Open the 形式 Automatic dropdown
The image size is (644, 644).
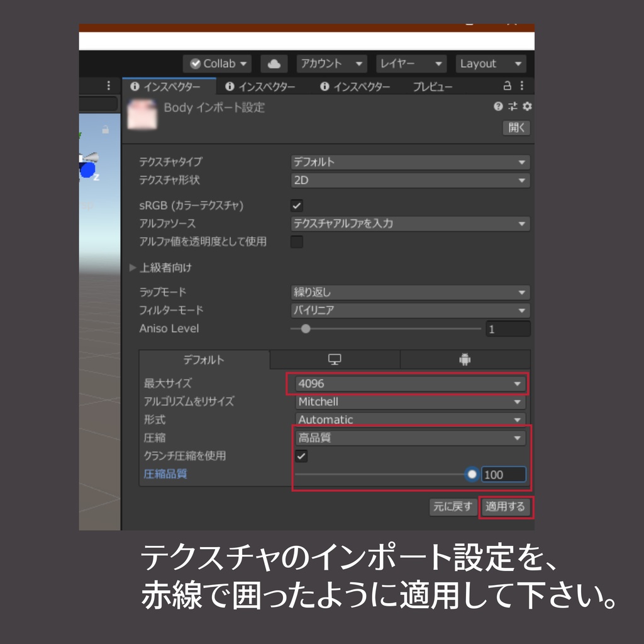pyautogui.click(x=410, y=419)
